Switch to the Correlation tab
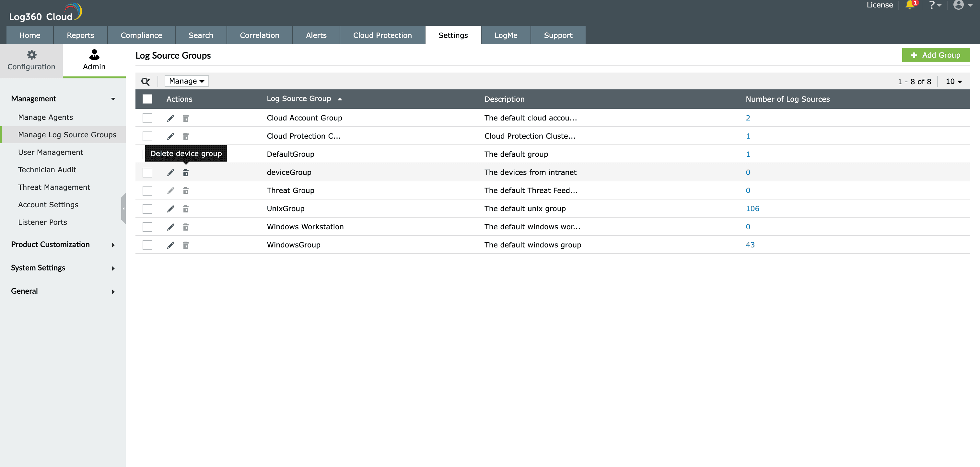Viewport: 980px width, 467px height. (x=260, y=35)
